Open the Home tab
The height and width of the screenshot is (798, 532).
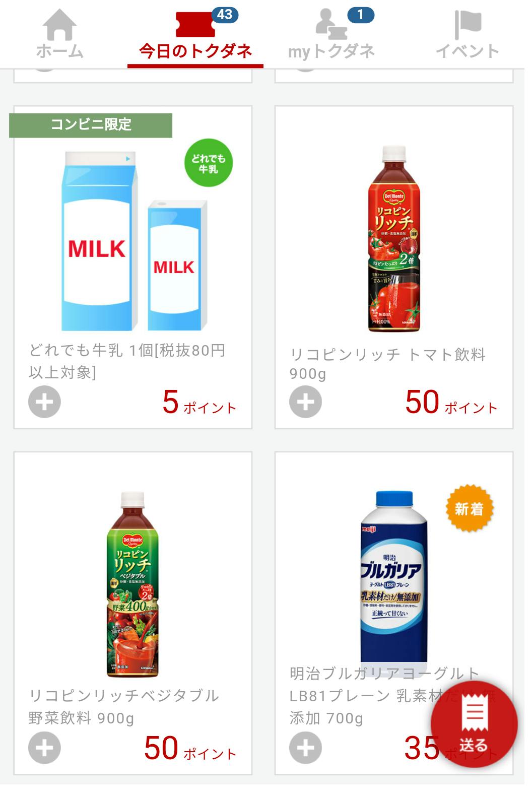pos(59,35)
